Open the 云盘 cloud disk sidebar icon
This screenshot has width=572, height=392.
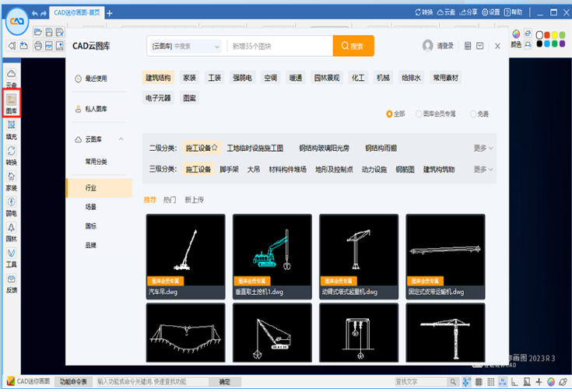tap(11, 77)
